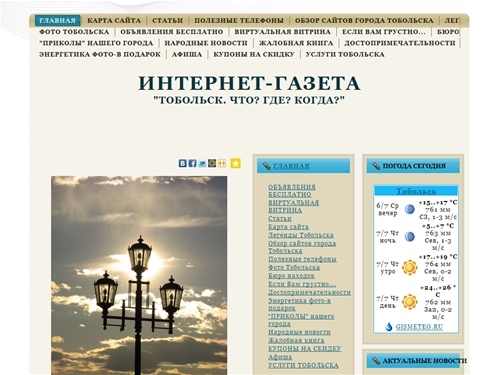The image size is (500, 375).
Task: Click the yellow star bookmark icon
Action: pos(235,163)
